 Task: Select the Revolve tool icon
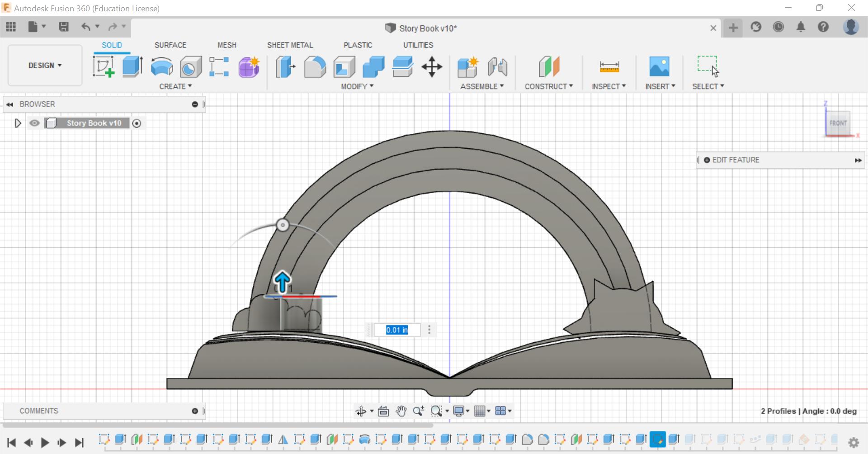[161, 67]
